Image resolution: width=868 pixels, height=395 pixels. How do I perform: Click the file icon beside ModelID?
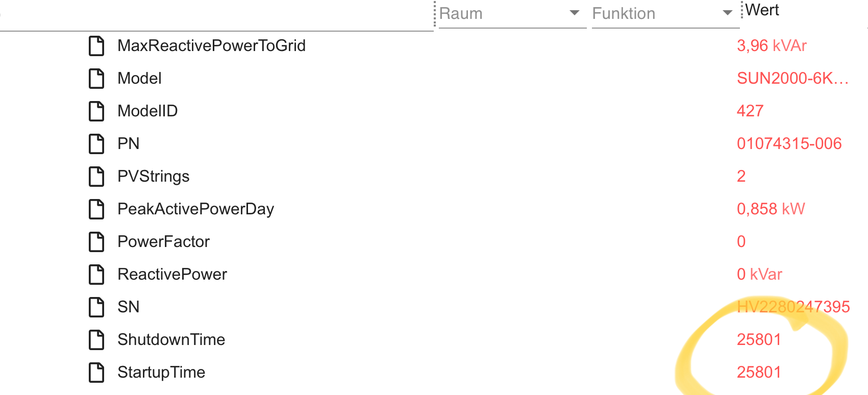[96, 111]
